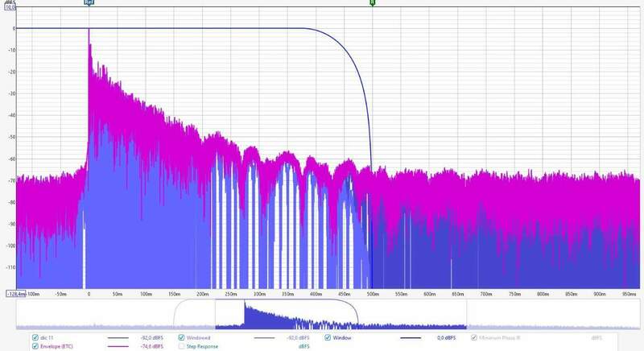This screenshot has width=644, height=351.
Task: Click the -74.6 dBFS Envelope readout
Action: pos(152,346)
